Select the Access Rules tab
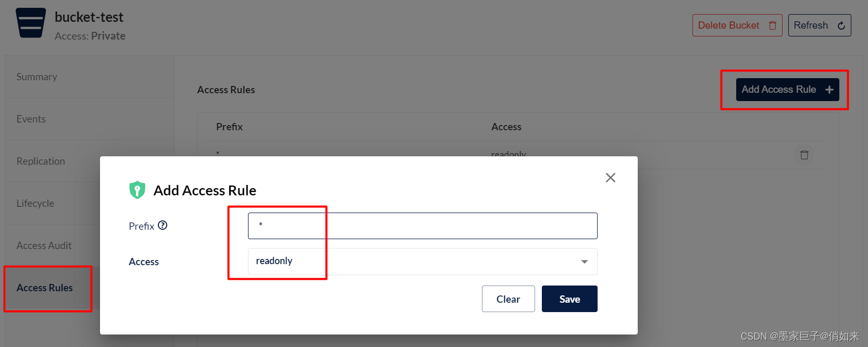The height and width of the screenshot is (347, 868). pyautogui.click(x=45, y=288)
